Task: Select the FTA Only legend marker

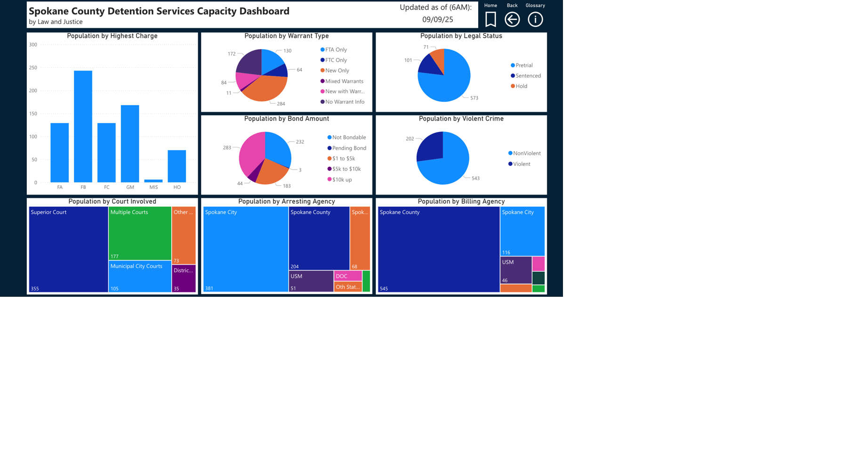Action: pyautogui.click(x=323, y=49)
